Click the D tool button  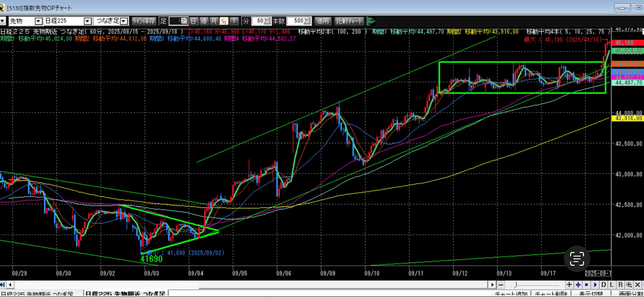603,285
